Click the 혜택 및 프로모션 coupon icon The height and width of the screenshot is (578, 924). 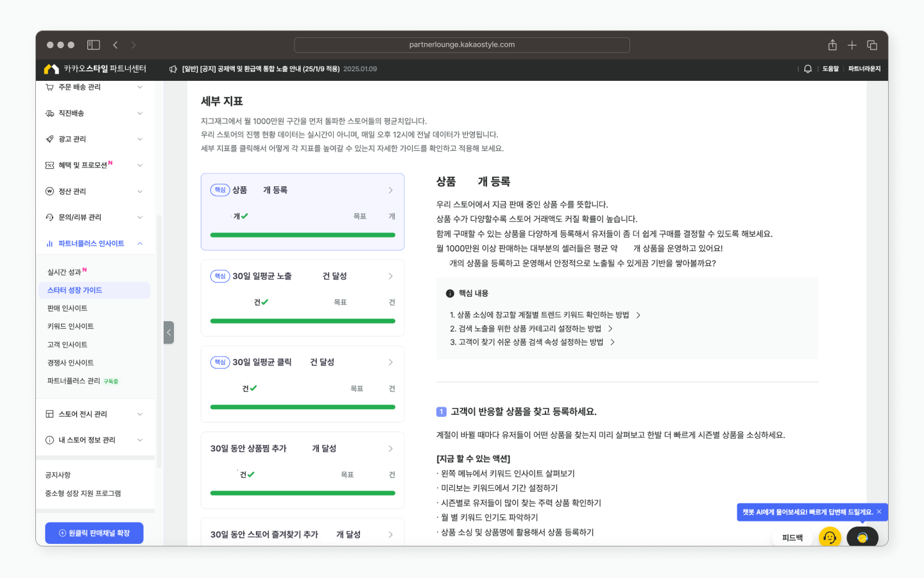49,166
